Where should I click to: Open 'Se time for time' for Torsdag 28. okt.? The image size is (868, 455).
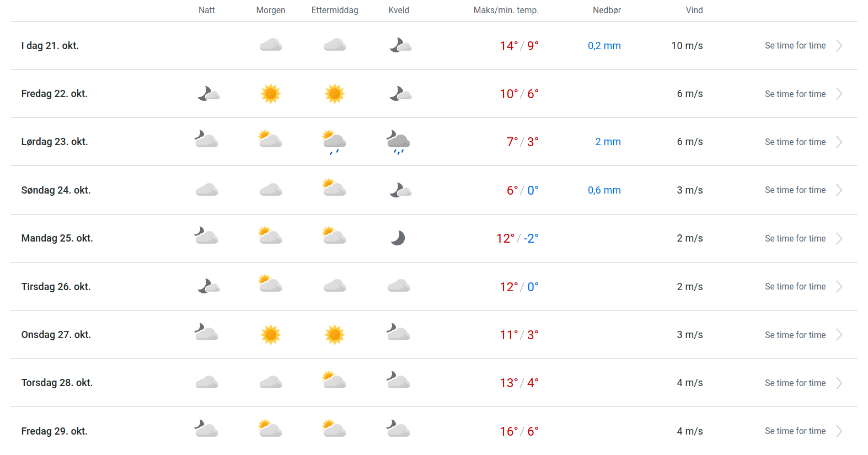coord(795,383)
